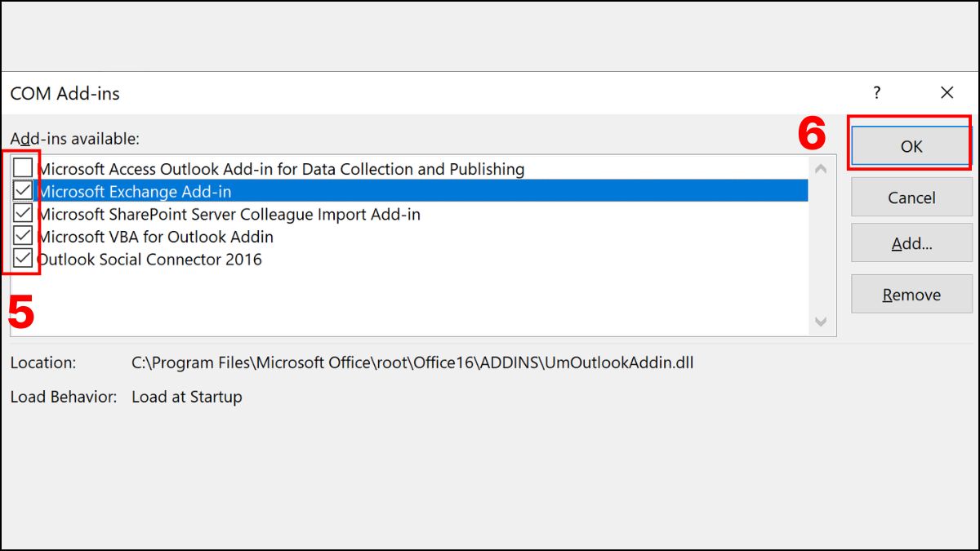980x551 pixels.
Task: Click the list scroll down arrow
Action: pyautogui.click(x=821, y=322)
